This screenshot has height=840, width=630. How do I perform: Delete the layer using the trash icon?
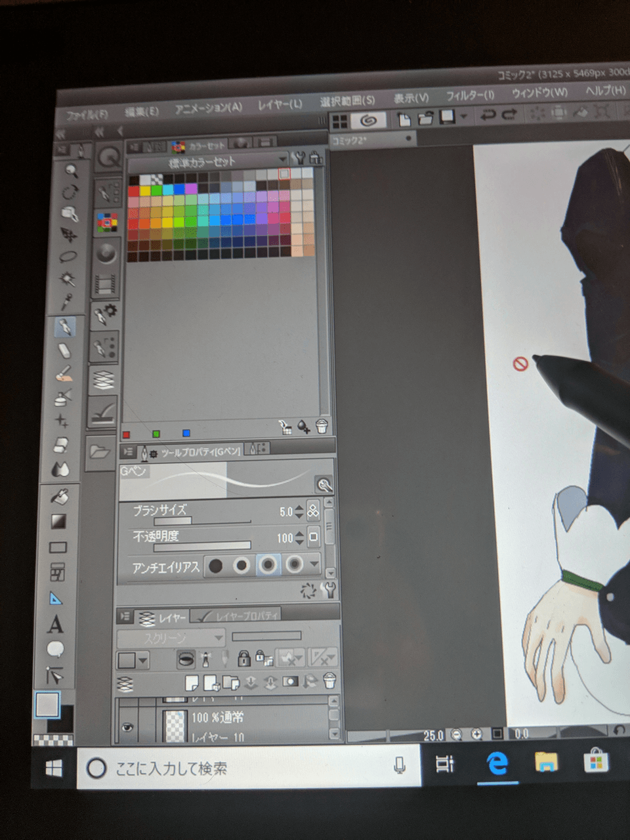330,682
